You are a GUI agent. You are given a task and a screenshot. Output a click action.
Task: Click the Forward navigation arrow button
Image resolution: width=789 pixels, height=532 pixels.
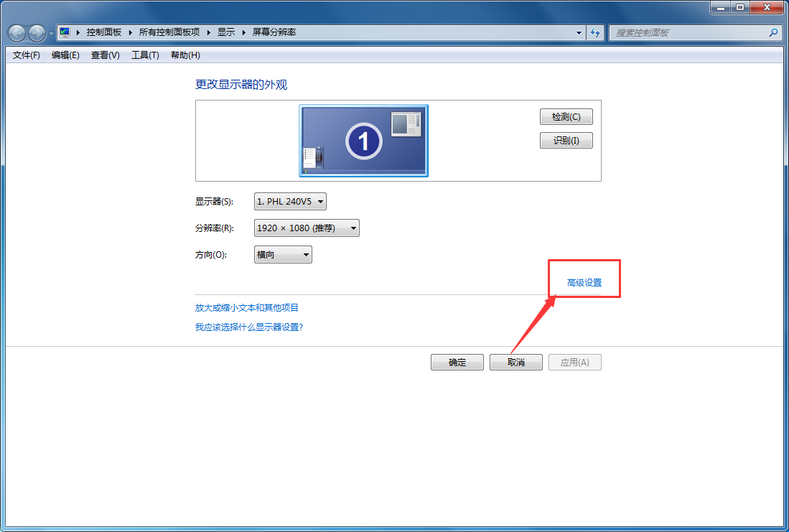click(37, 33)
